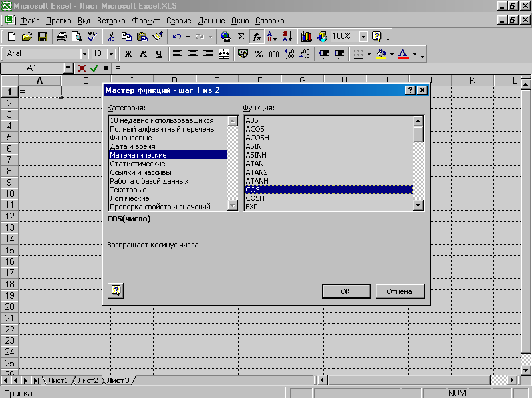
Task: Click the Paste Function fx icon
Action: point(257,37)
